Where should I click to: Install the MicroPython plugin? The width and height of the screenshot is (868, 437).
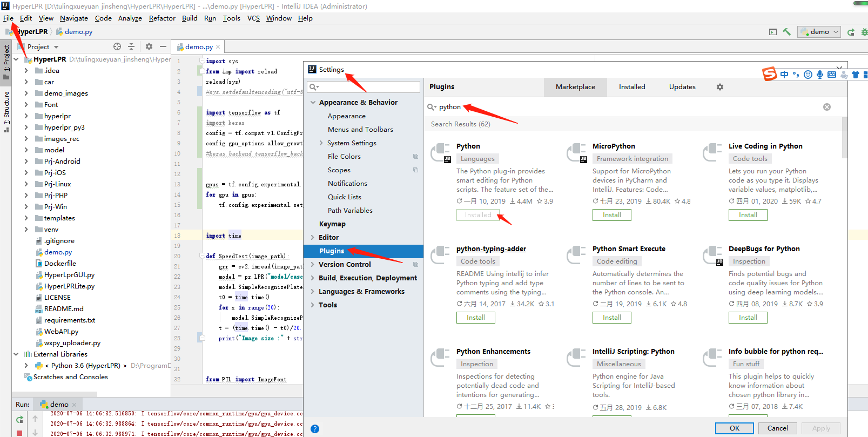612,215
